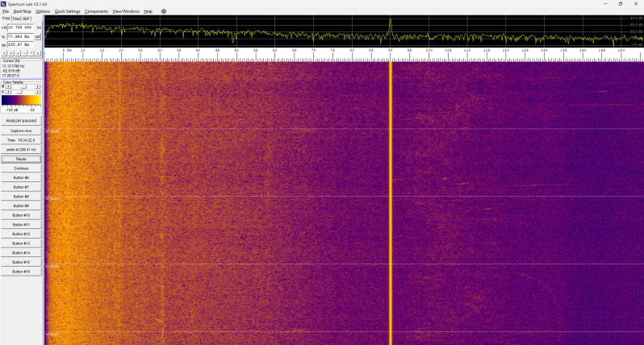Viewport: 644px width, 345px height.
Task: Click the 'Analyzer paused' button
Action: (x=21, y=121)
